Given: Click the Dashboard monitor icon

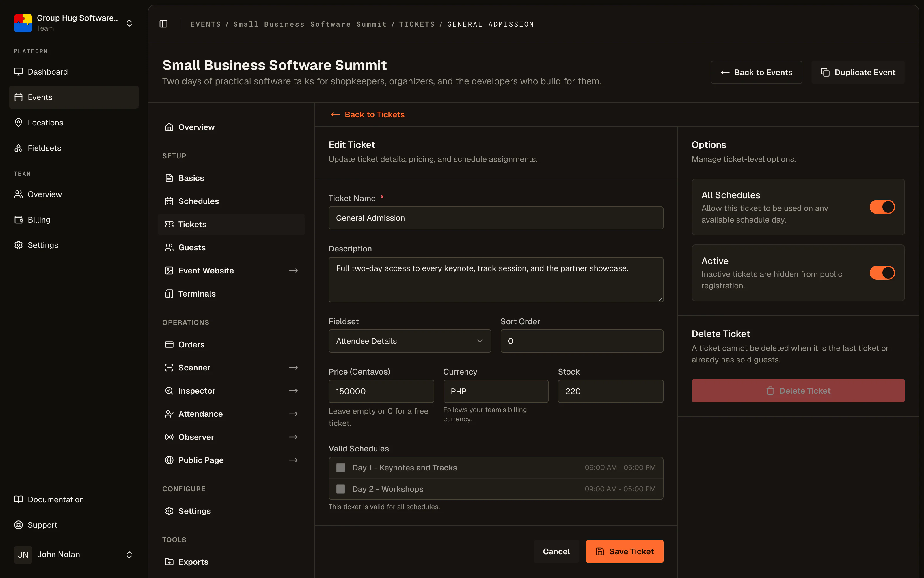Looking at the screenshot, I should coord(18,71).
